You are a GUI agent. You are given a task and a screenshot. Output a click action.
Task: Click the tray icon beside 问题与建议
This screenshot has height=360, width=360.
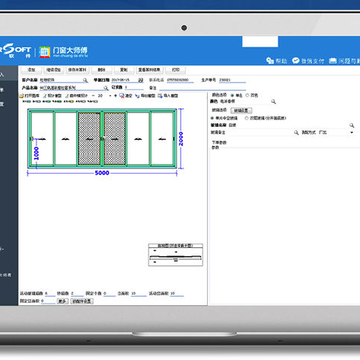click(x=333, y=61)
